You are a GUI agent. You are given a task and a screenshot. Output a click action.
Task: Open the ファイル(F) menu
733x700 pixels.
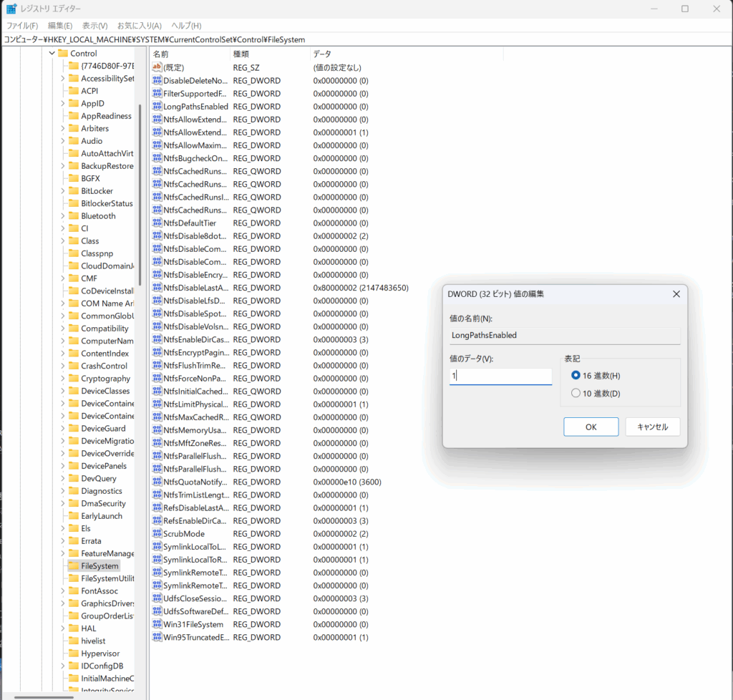(22, 26)
